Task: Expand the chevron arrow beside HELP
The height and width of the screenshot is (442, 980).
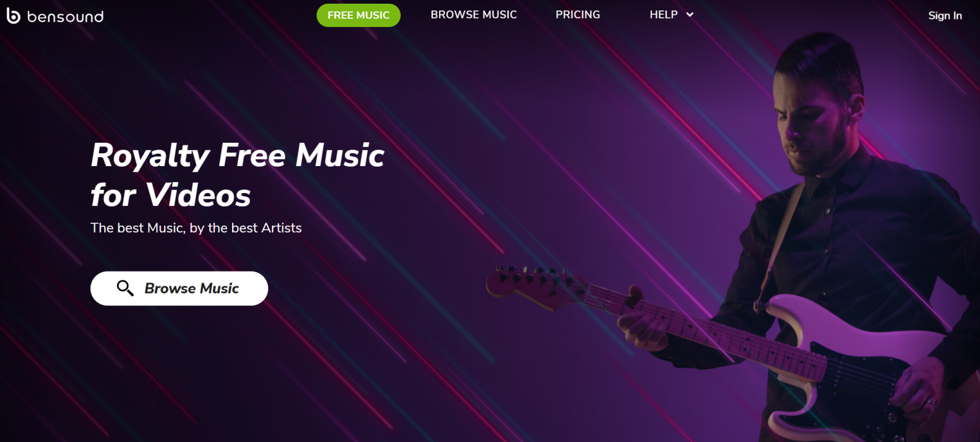Action: point(690,15)
